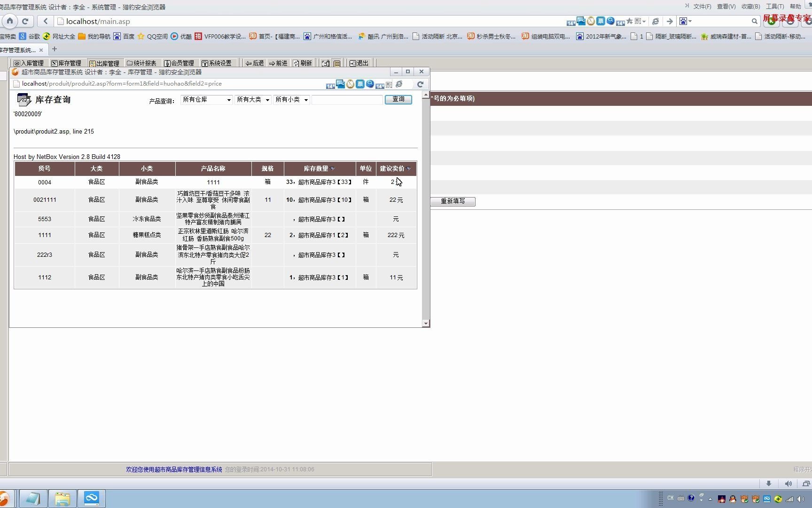The width and height of the screenshot is (812, 508).
Task: Click the product search text field
Action: (x=347, y=100)
